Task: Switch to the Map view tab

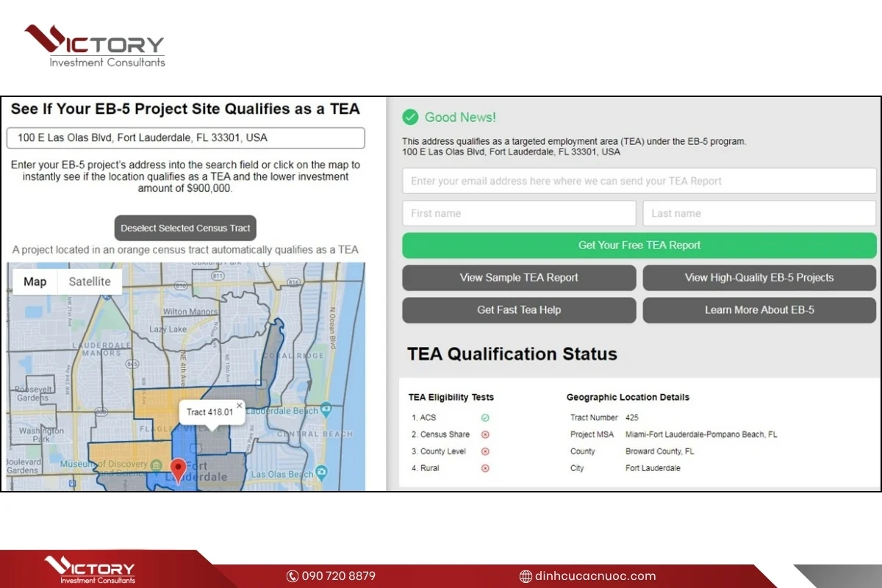Action: click(35, 282)
